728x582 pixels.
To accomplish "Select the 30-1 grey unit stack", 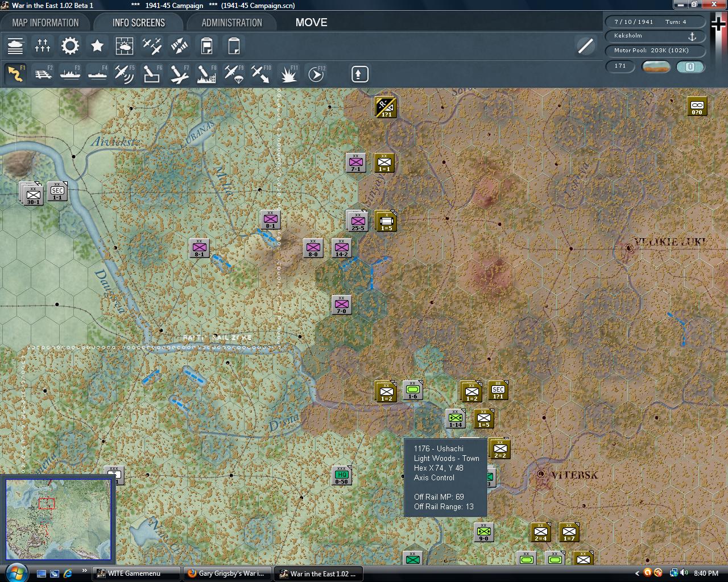I will [x=32, y=194].
